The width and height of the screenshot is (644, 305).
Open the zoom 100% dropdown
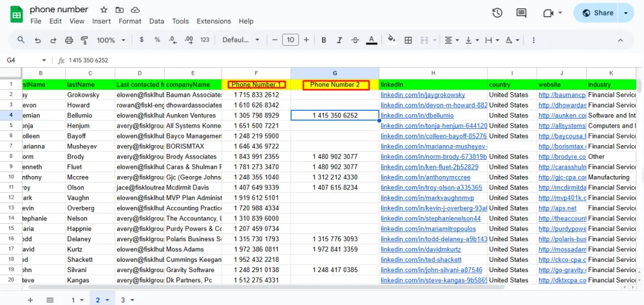(111, 40)
